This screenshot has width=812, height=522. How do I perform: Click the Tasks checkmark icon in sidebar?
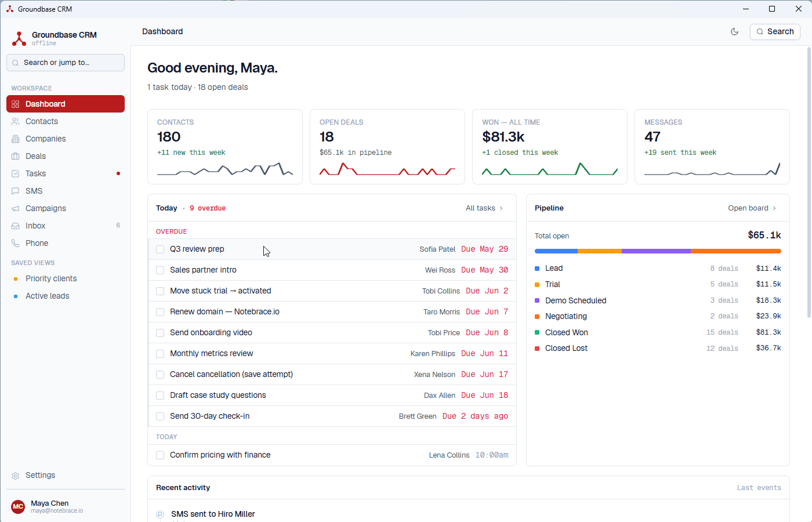[16, 173]
